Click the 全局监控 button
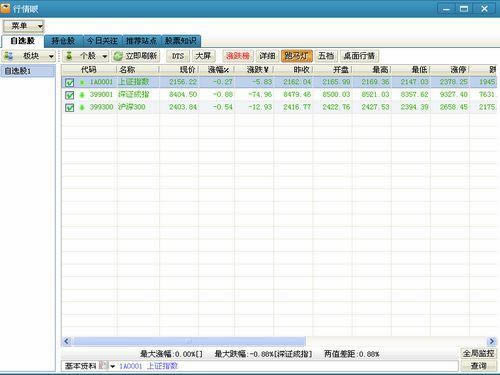The height and width of the screenshot is (375, 500). tap(478, 353)
